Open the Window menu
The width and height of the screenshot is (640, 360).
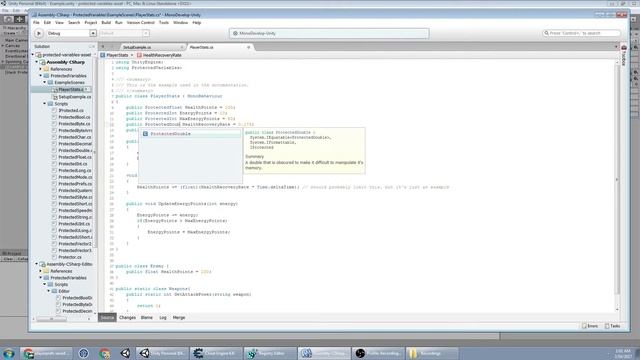point(180,22)
